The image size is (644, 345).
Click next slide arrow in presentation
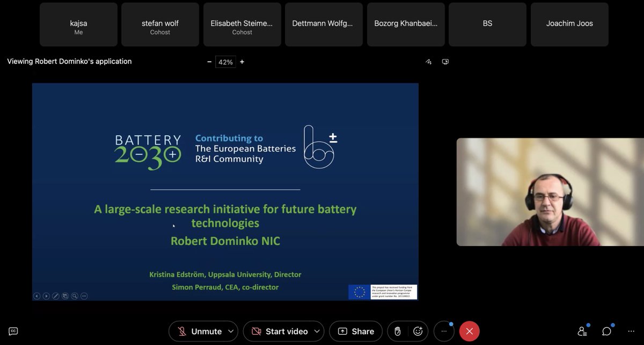(46, 296)
